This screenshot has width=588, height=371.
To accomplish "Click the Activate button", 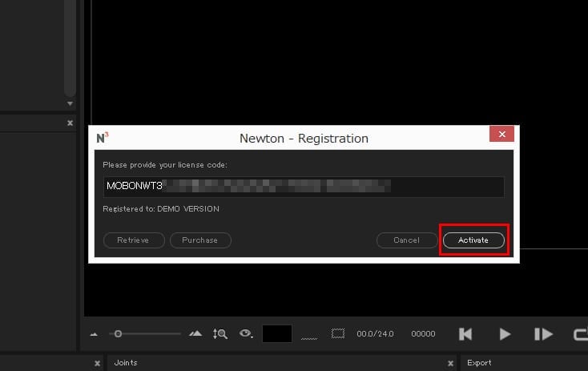I will [x=473, y=240].
